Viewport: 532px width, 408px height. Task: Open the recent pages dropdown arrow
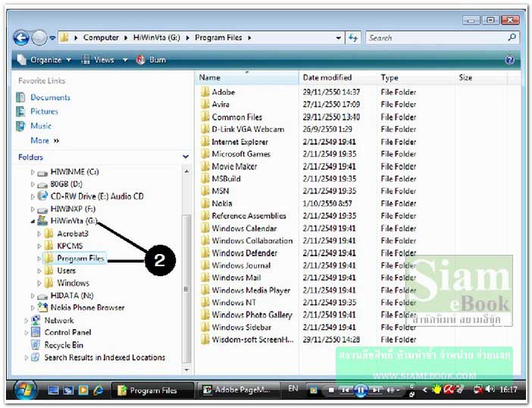52,38
